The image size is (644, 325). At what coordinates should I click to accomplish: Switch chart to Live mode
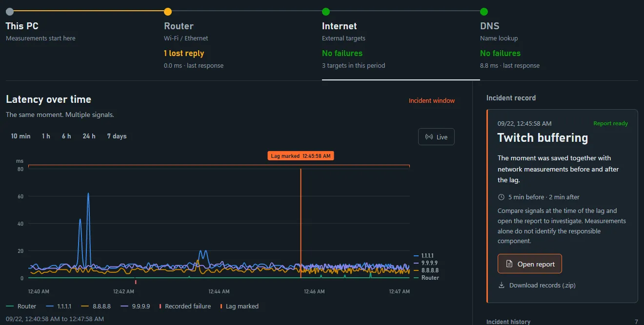coord(436,137)
